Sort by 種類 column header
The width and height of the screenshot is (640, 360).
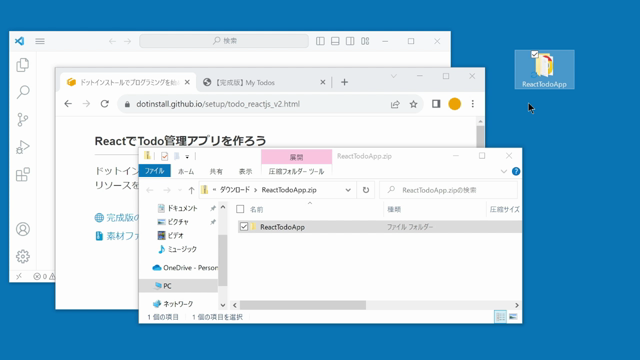[394, 209]
